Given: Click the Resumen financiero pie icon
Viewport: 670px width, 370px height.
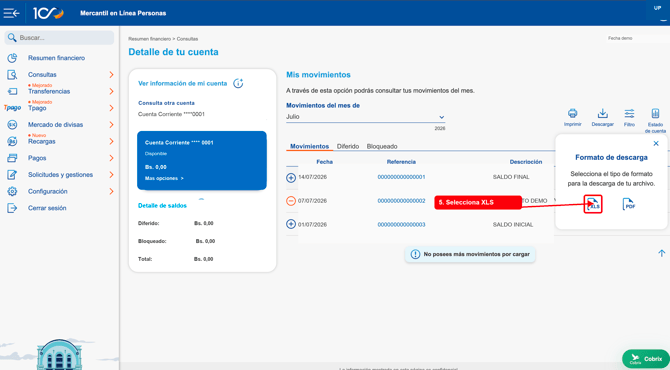Looking at the screenshot, I should click(x=12, y=58).
